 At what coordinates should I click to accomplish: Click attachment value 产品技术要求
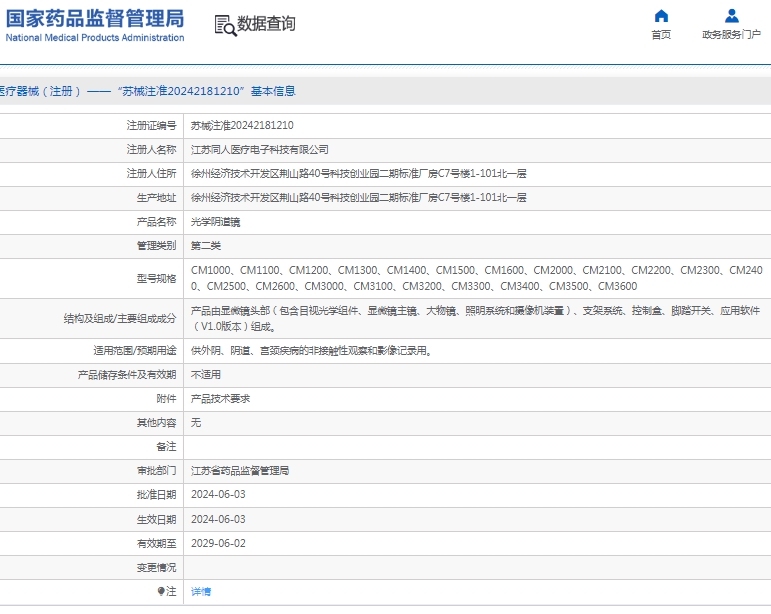click(x=220, y=399)
